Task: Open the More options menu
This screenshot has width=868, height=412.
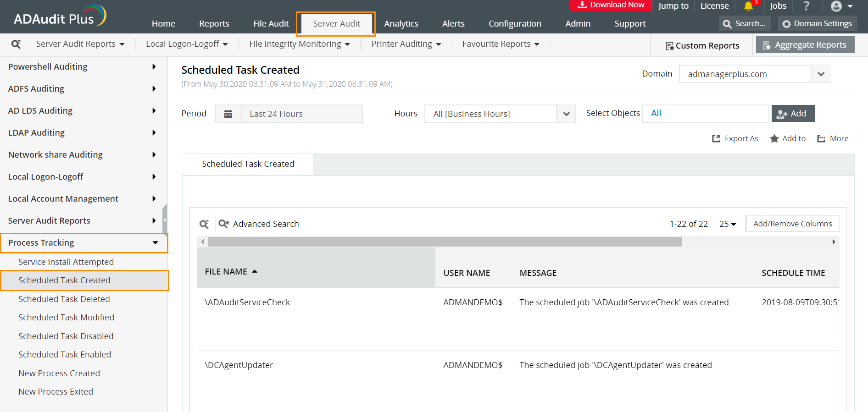Action: [x=833, y=138]
